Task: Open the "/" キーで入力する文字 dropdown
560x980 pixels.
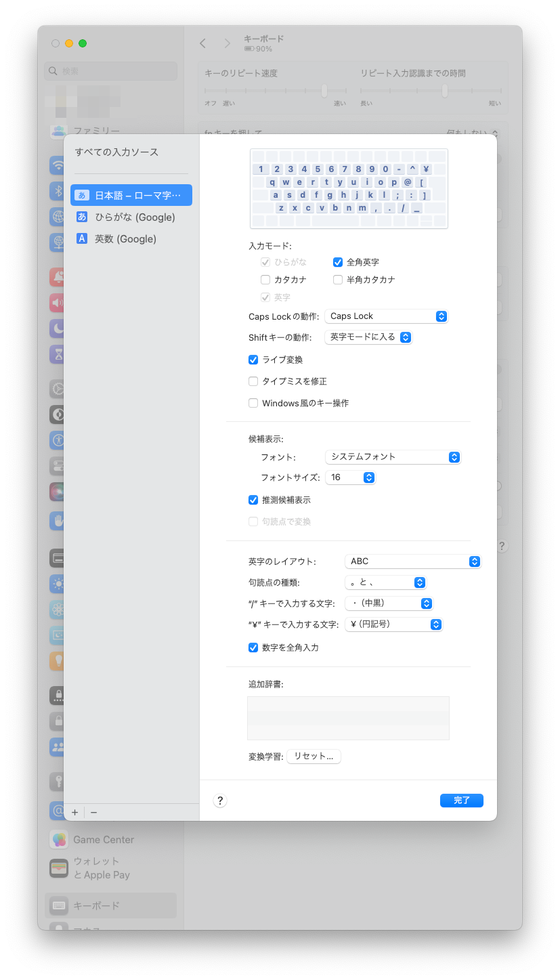Action: (389, 603)
